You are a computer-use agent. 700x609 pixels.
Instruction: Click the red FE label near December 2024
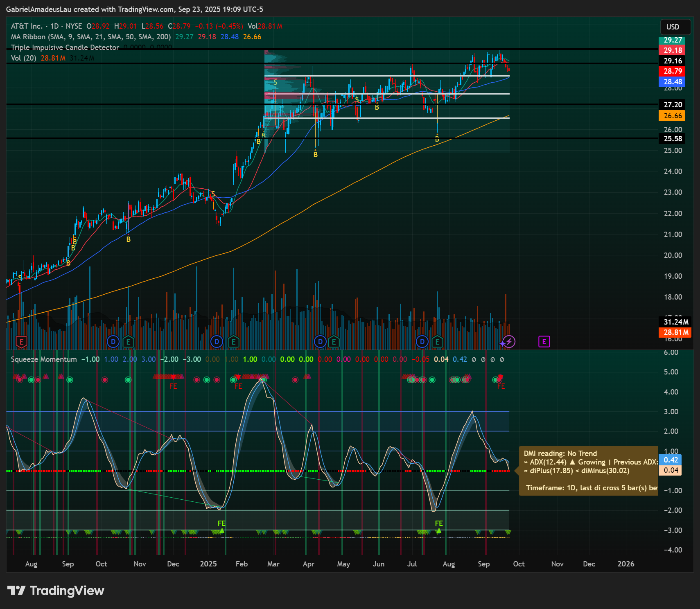point(173,386)
